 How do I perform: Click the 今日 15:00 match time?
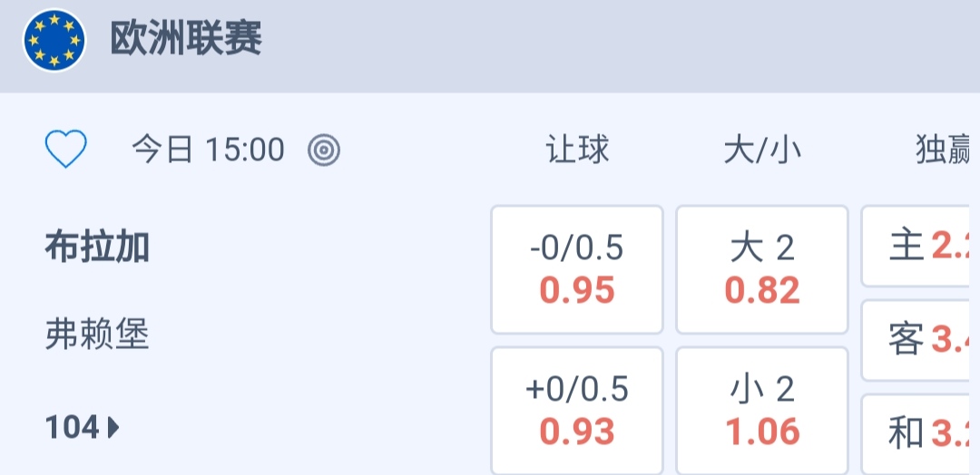(x=208, y=150)
